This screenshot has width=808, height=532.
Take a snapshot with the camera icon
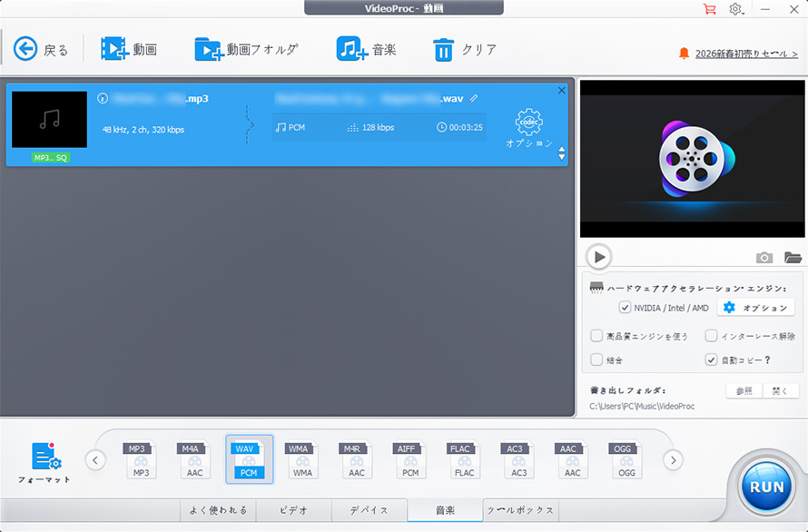[x=764, y=257]
